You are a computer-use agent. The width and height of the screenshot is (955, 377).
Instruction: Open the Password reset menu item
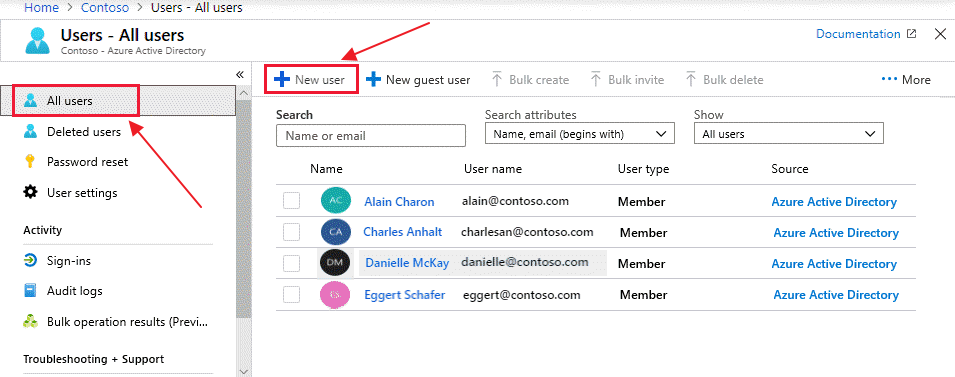point(87,162)
